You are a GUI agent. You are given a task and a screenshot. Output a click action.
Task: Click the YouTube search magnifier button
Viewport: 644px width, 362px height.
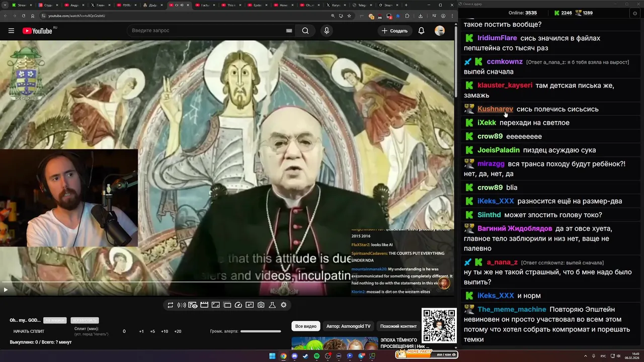click(x=305, y=31)
